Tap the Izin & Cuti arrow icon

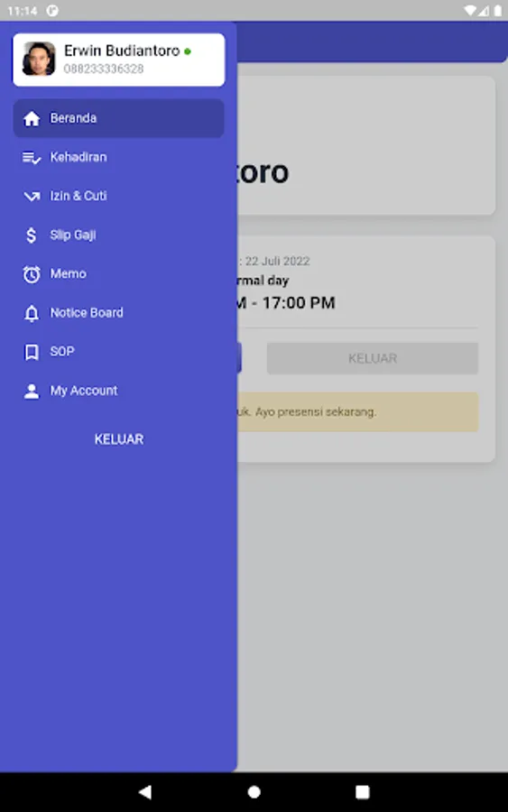click(32, 197)
